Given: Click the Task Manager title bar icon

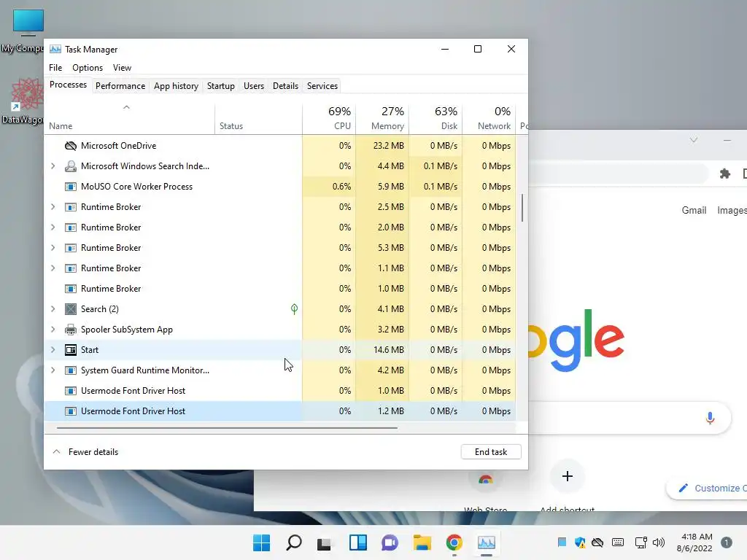Looking at the screenshot, I should point(55,49).
